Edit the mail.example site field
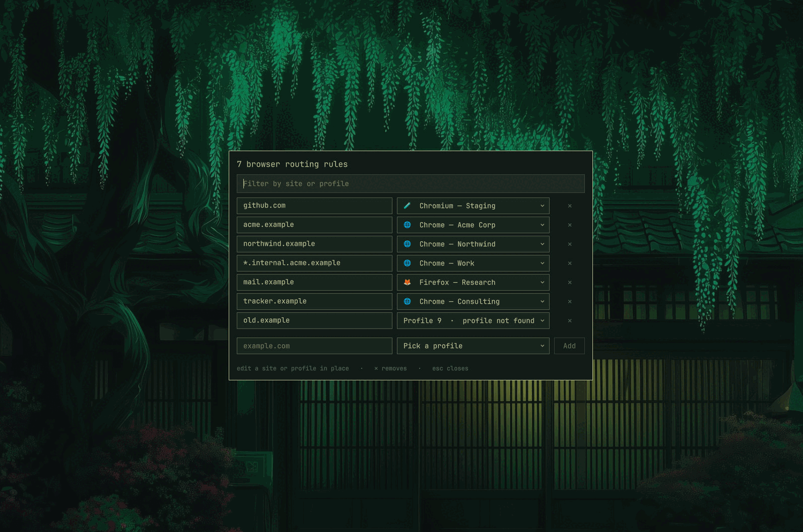 pyautogui.click(x=314, y=282)
